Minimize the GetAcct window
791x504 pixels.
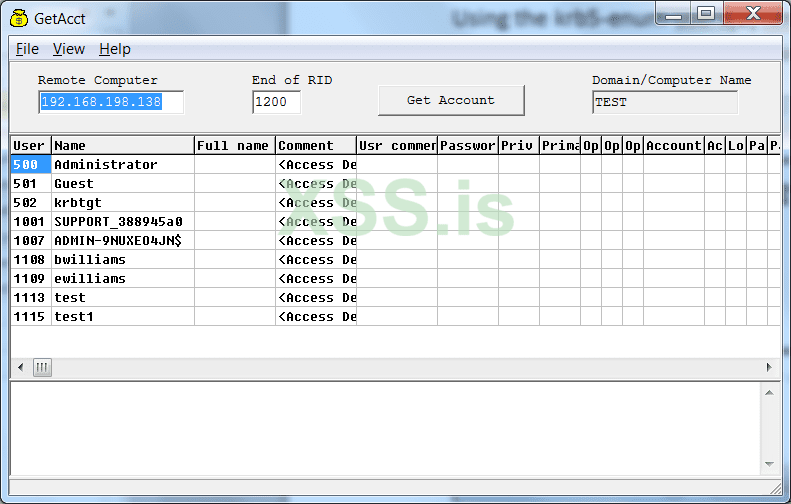click(674, 14)
